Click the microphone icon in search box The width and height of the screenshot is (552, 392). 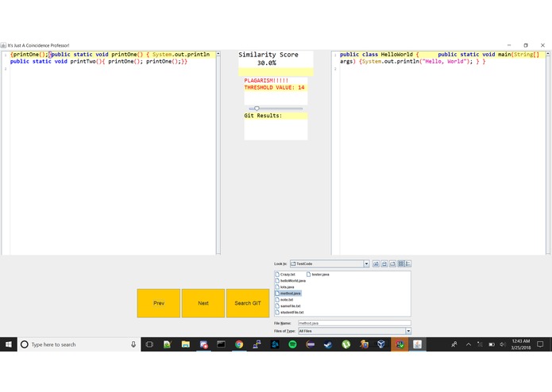133,344
